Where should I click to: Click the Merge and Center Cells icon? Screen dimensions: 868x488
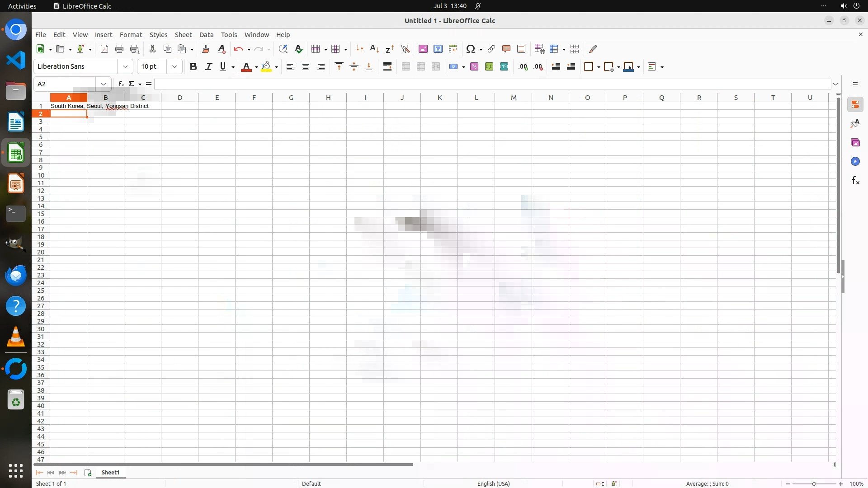[406, 67]
